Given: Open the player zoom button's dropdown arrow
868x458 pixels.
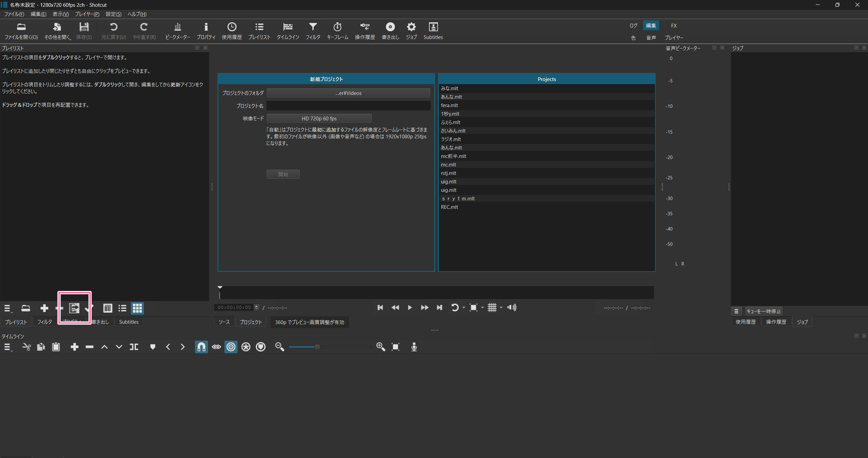Looking at the screenshot, I should click(482, 308).
